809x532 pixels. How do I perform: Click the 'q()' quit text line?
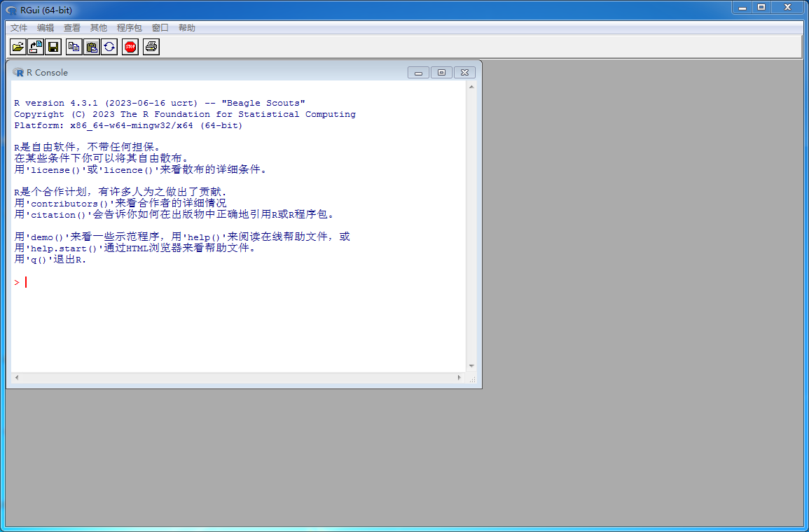tap(50, 260)
